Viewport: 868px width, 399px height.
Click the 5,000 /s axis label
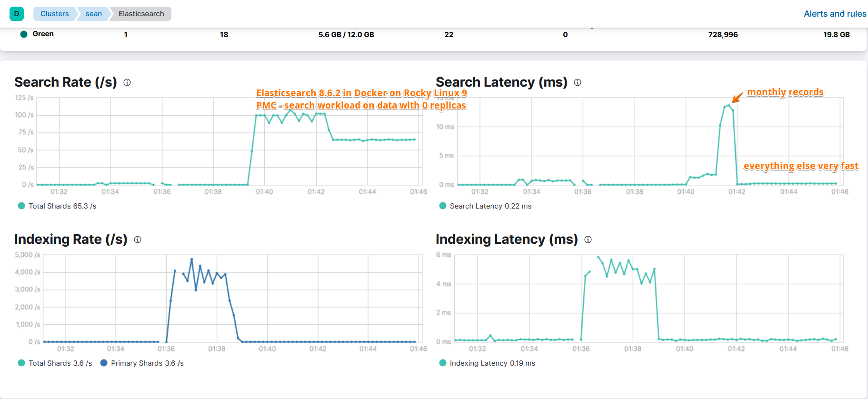[28, 255]
